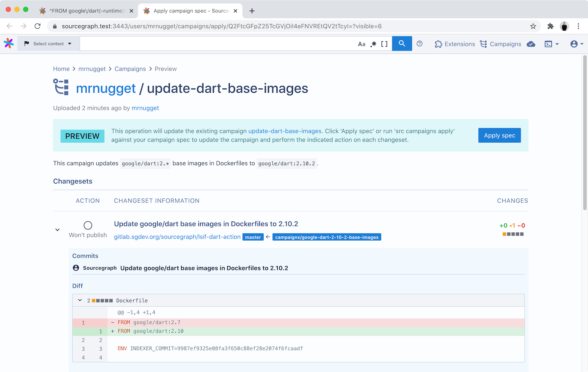The image size is (588, 372).
Task: Click the browser forward arrow
Action: (x=24, y=26)
